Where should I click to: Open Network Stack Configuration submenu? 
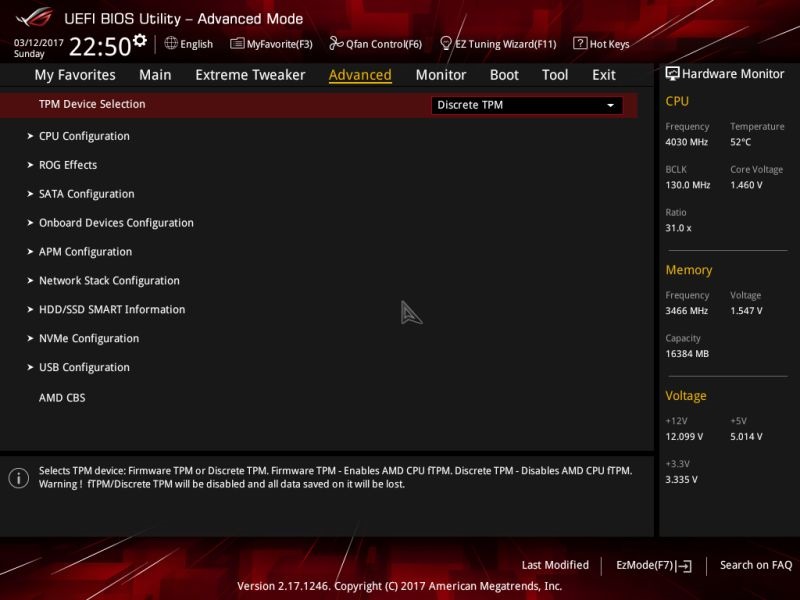point(109,281)
